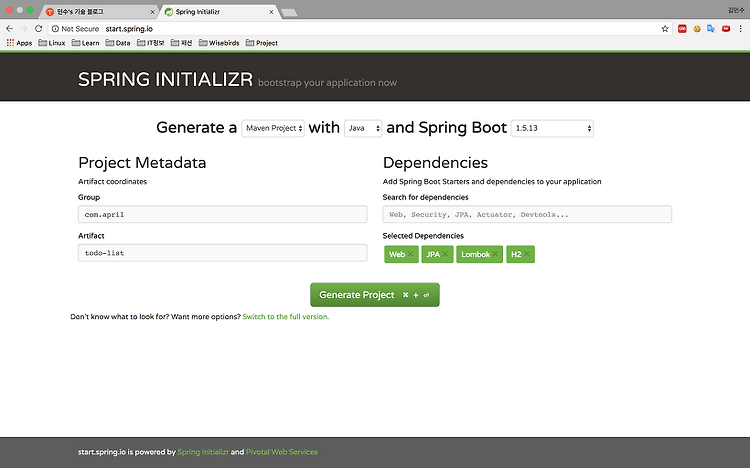Remove the Web dependency tag
750x468 pixels.
(410, 254)
